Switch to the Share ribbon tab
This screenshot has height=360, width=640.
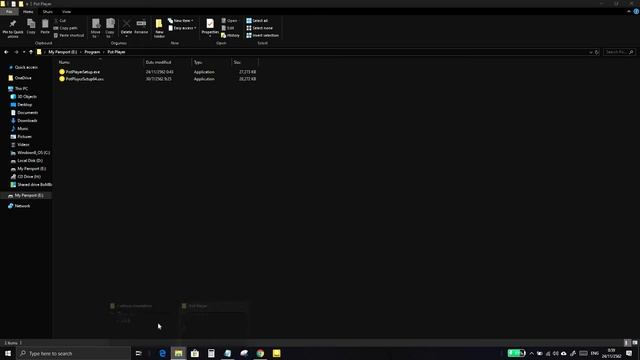coord(47,12)
